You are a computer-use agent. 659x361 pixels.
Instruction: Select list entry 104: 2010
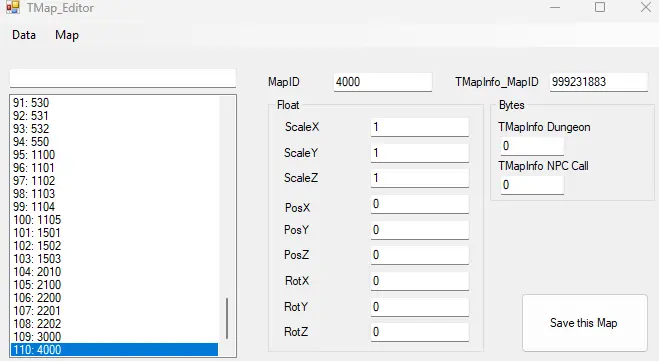[x=114, y=272]
